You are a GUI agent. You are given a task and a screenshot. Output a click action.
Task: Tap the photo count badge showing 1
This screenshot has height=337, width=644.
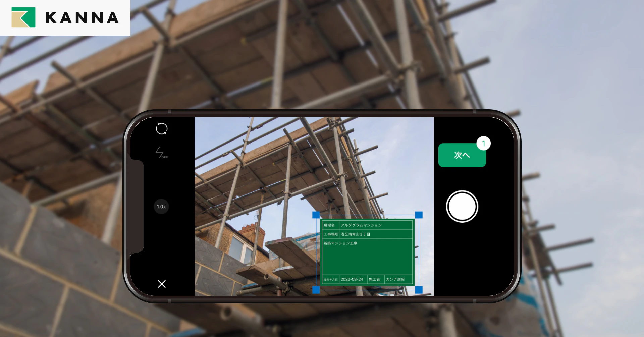pos(483,144)
